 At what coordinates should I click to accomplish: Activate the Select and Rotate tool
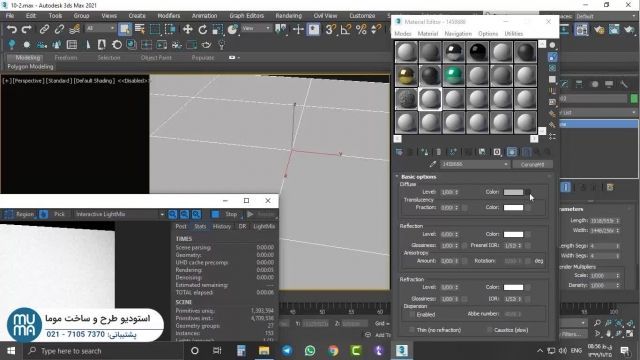202,29
